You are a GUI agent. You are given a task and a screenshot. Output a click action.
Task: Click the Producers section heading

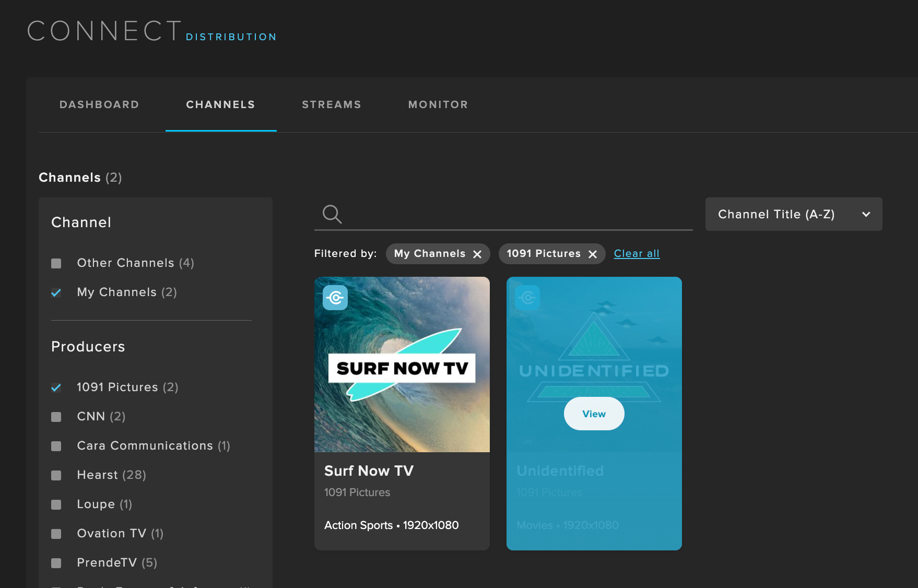[88, 347]
